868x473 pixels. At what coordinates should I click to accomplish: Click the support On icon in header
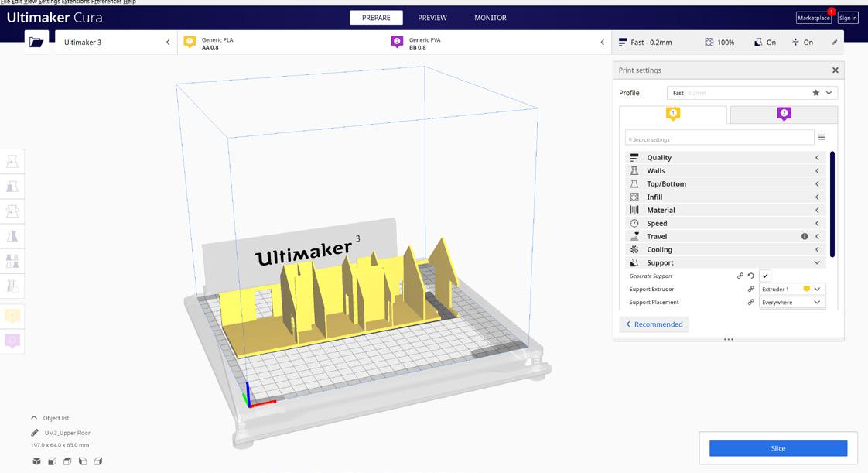point(758,42)
